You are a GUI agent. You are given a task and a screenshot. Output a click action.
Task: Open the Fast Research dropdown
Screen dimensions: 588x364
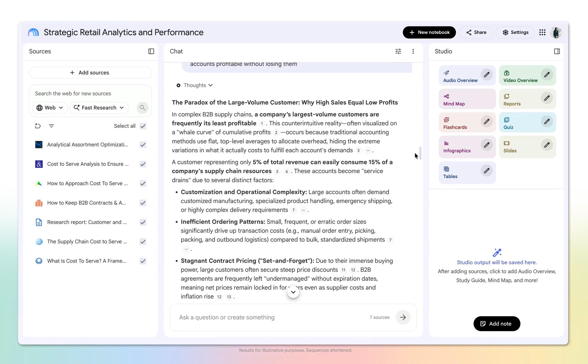99,108
